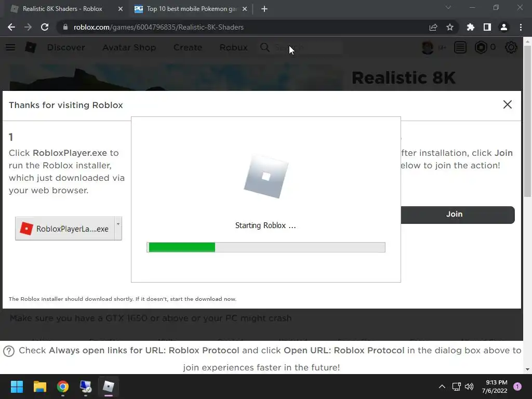Click the tab search chevron in title bar
Screen dimensions: 532x399
point(448,7)
